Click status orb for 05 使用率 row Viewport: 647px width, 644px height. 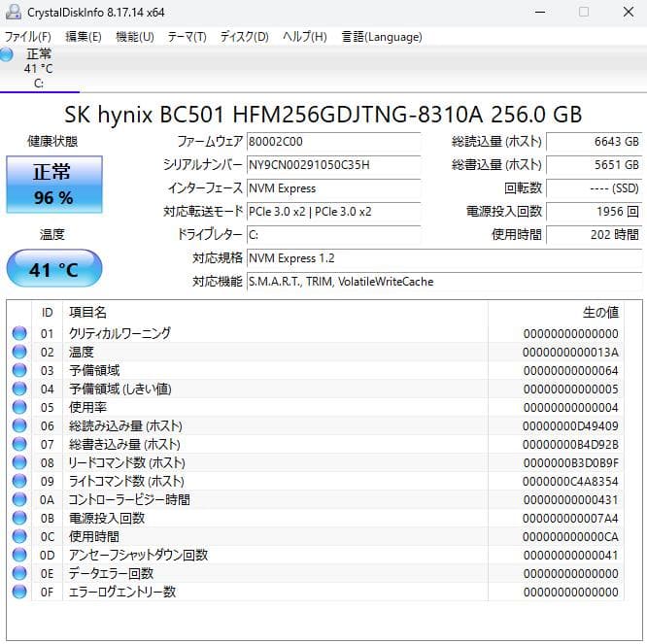tap(19, 407)
